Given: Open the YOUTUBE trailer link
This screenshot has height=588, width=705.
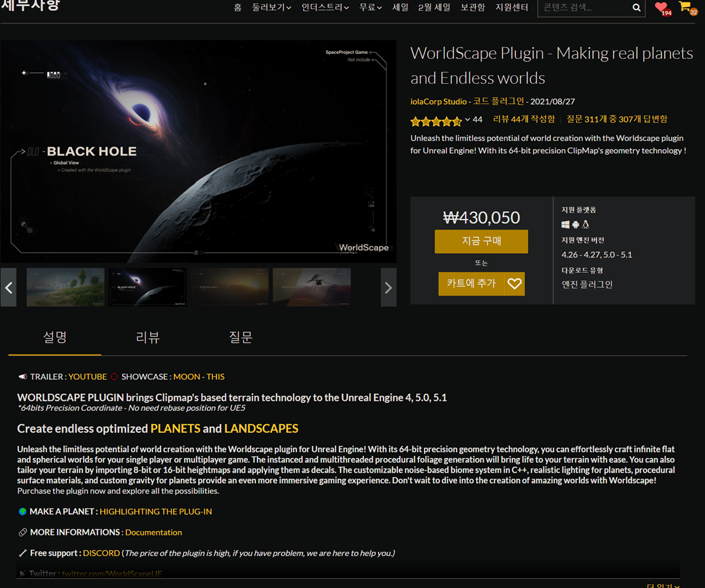Looking at the screenshot, I should [87, 377].
